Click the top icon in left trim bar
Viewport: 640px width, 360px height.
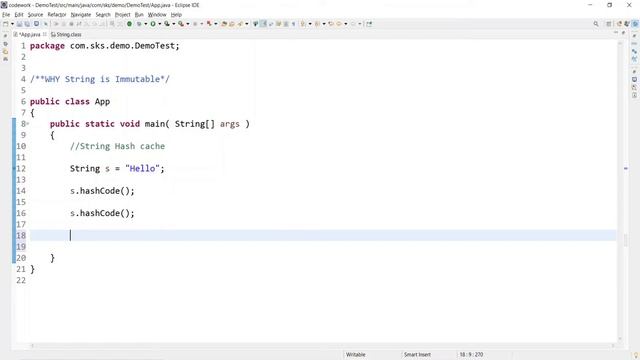point(5,36)
